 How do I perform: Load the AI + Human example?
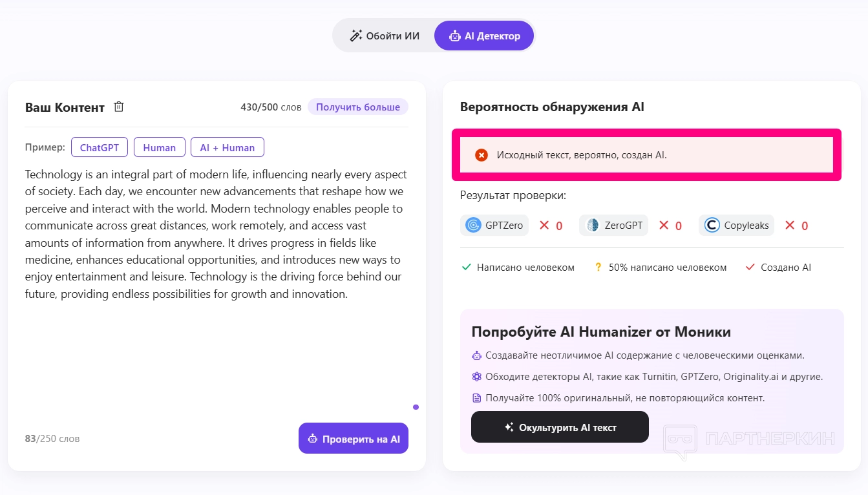pos(228,147)
